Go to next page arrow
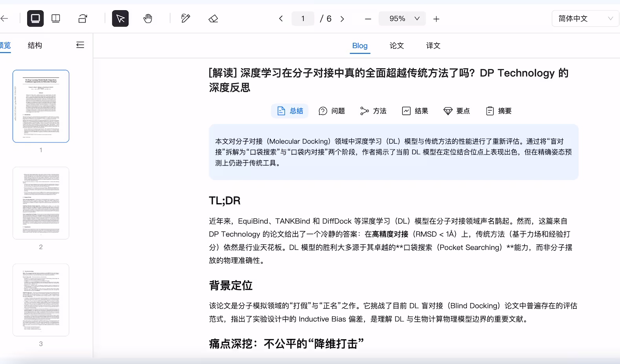 pos(342,18)
